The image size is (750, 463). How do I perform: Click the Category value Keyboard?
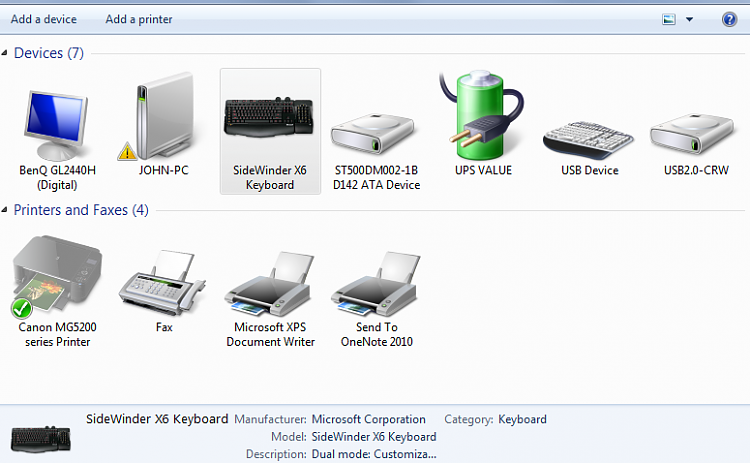(522, 419)
